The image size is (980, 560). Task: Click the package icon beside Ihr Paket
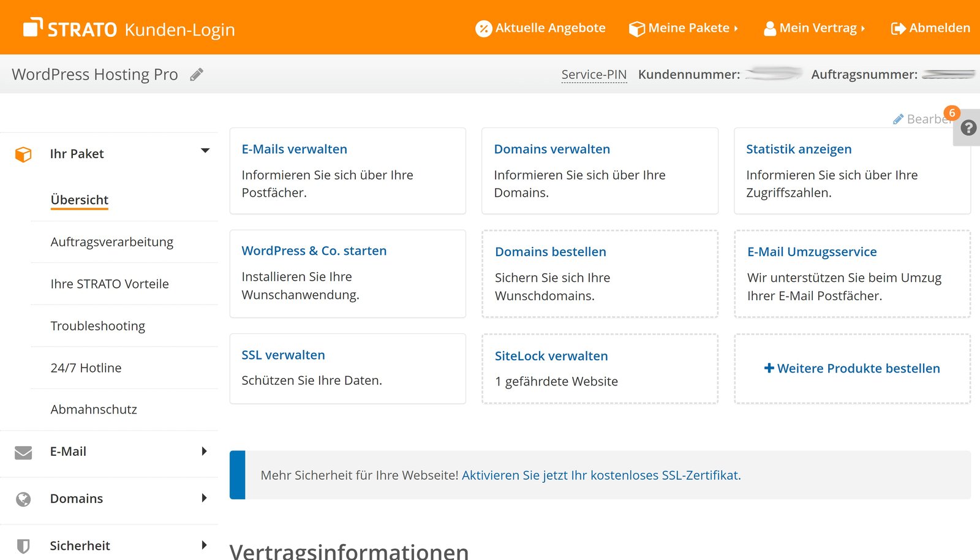[x=23, y=154]
